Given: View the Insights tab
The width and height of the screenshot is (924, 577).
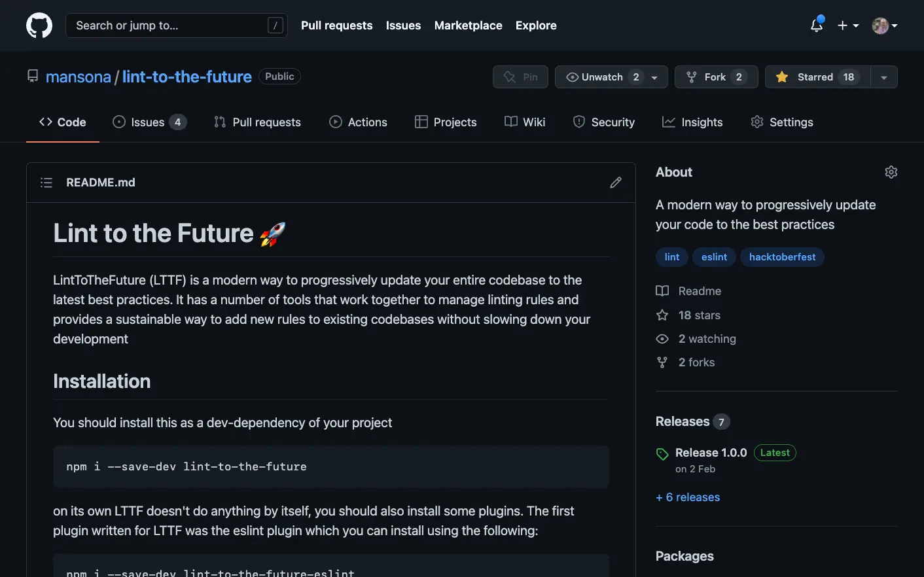Looking at the screenshot, I should coord(692,122).
